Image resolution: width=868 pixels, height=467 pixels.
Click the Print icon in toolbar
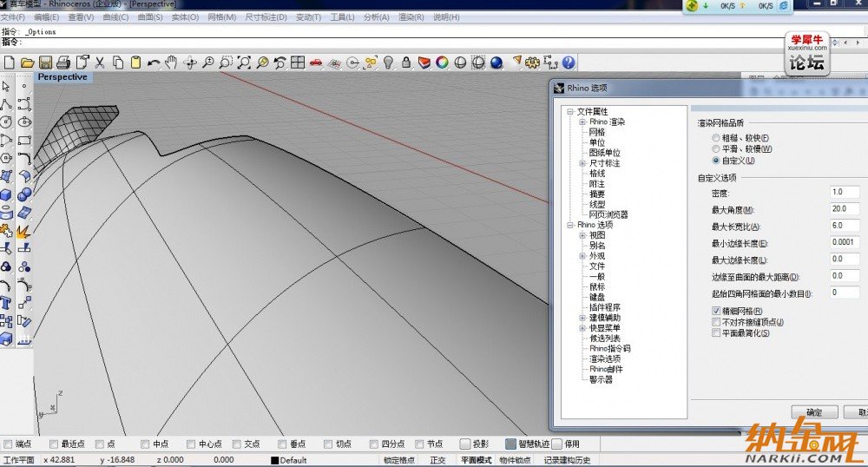coord(64,62)
